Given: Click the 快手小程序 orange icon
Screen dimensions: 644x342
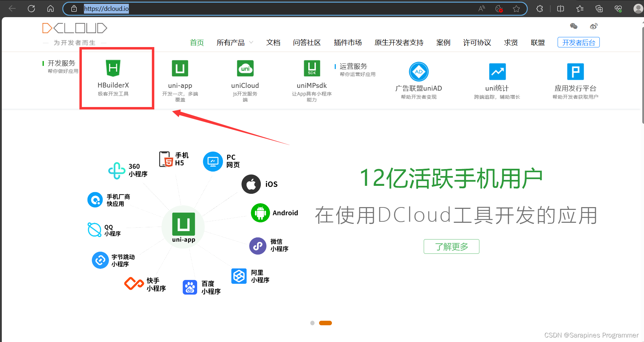Looking at the screenshot, I should click(134, 283).
